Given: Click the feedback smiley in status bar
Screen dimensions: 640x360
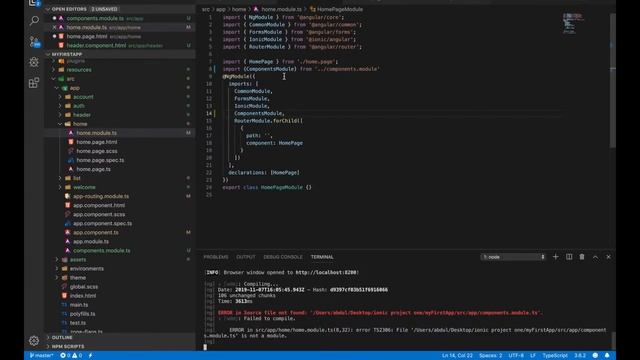Looking at the screenshot, I should tap(595, 356).
